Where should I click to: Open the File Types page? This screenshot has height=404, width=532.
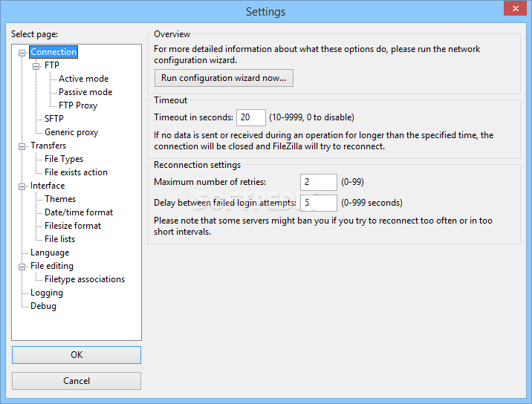coord(64,159)
